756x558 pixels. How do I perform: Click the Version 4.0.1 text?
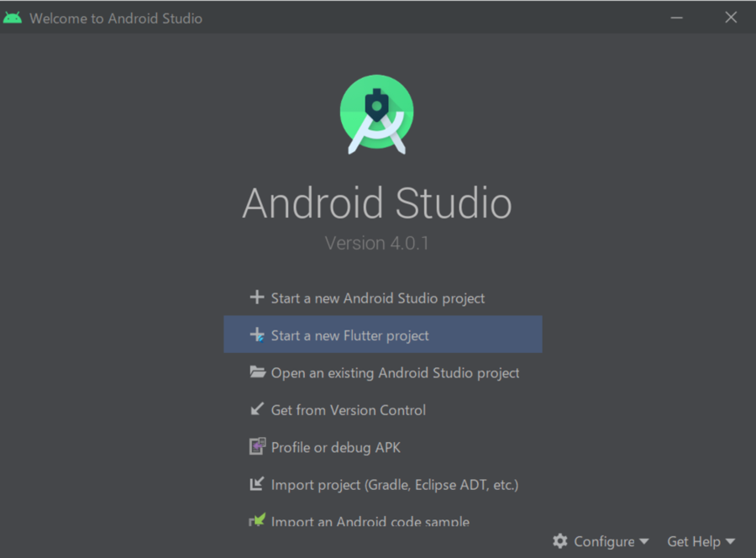[376, 243]
